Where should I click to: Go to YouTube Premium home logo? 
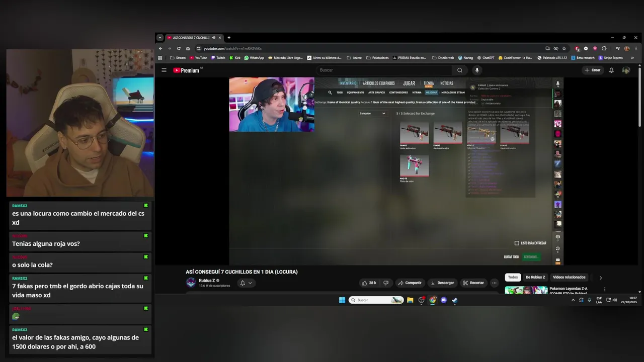[x=187, y=70]
